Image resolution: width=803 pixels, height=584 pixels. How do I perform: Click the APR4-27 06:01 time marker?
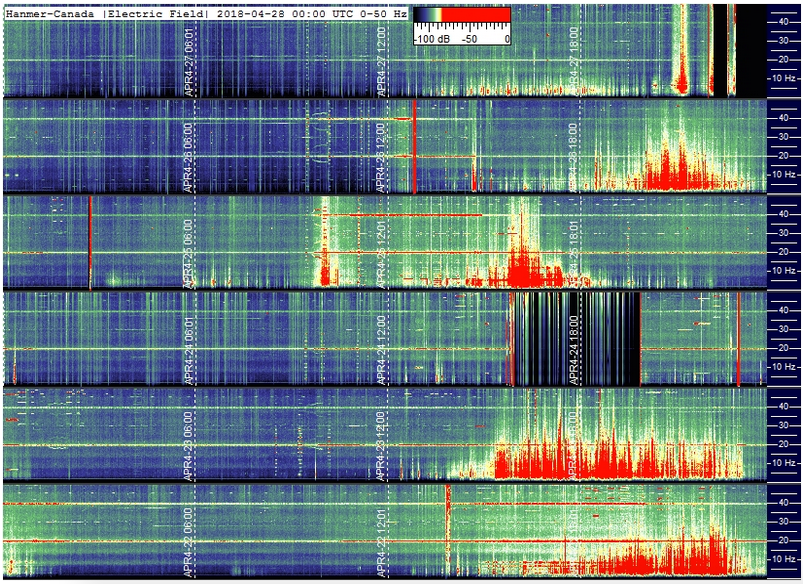(x=189, y=62)
